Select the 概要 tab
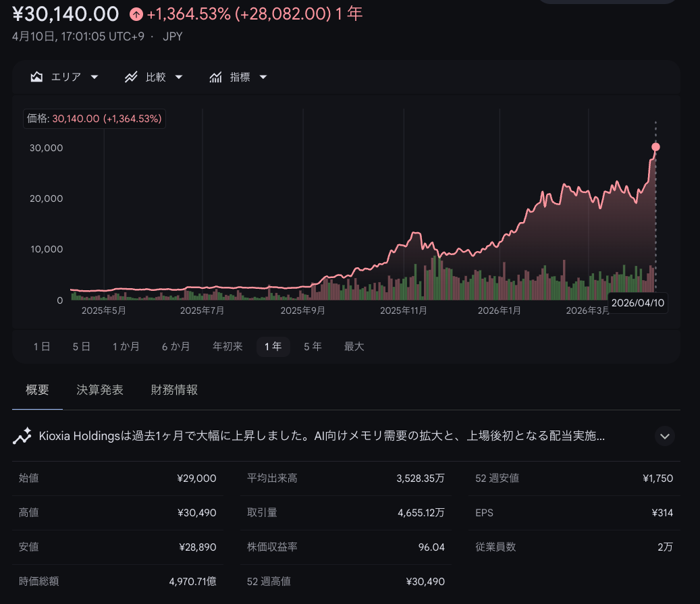Image resolution: width=700 pixels, height=604 pixels. pyautogui.click(x=37, y=390)
